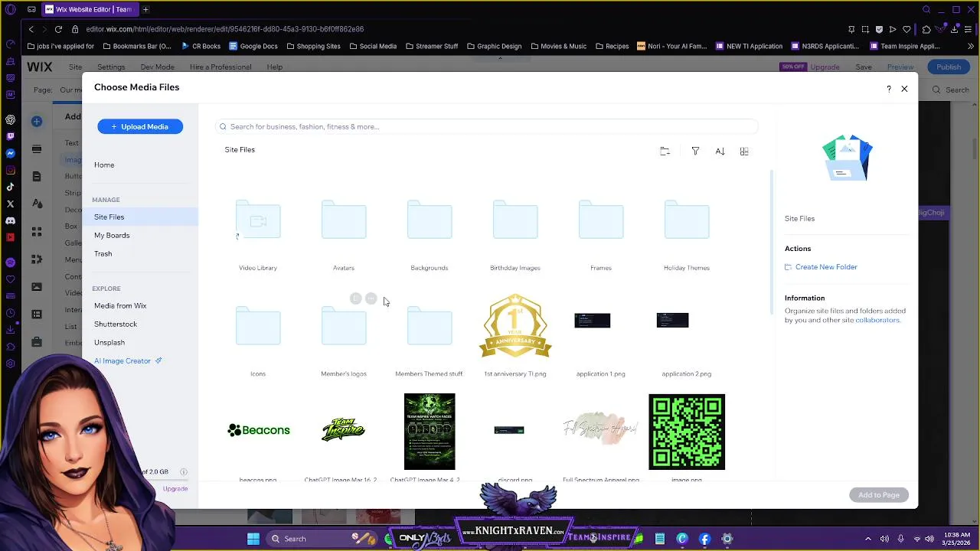
Task: Open a new browser tab with plus icon
Action: [145, 9]
